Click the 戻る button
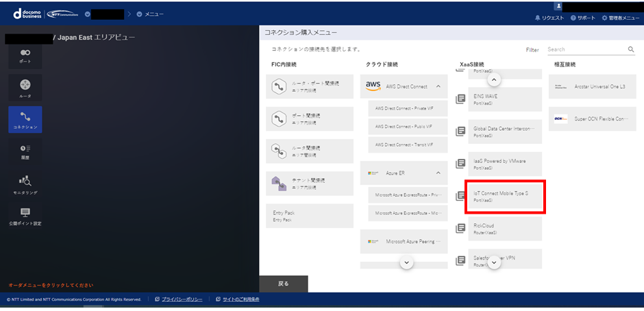Viewport: 644px width, 311px height. pyautogui.click(x=284, y=284)
